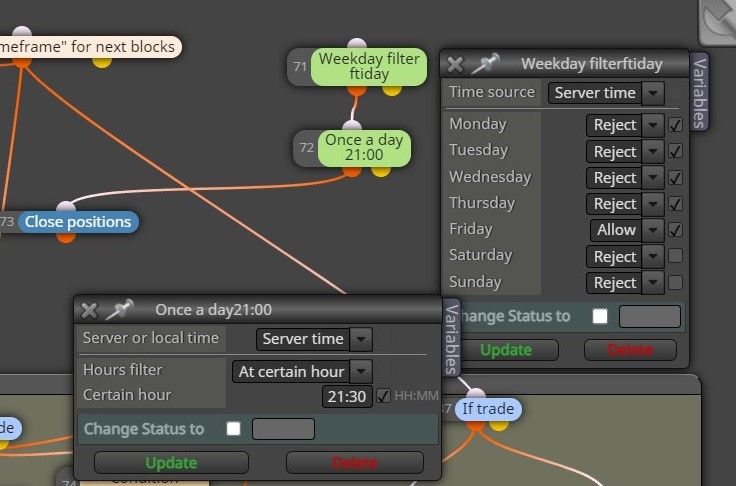Open Thursday Reject dropdown

(x=653, y=204)
